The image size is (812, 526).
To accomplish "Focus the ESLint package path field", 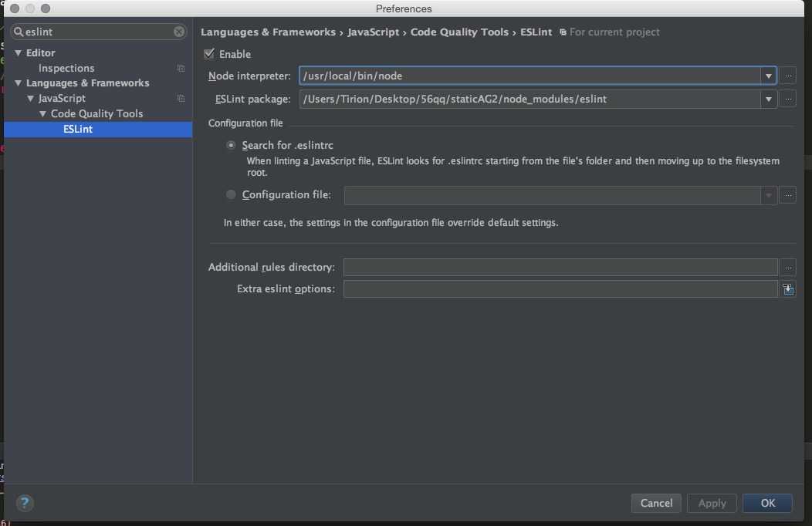I will coord(529,99).
